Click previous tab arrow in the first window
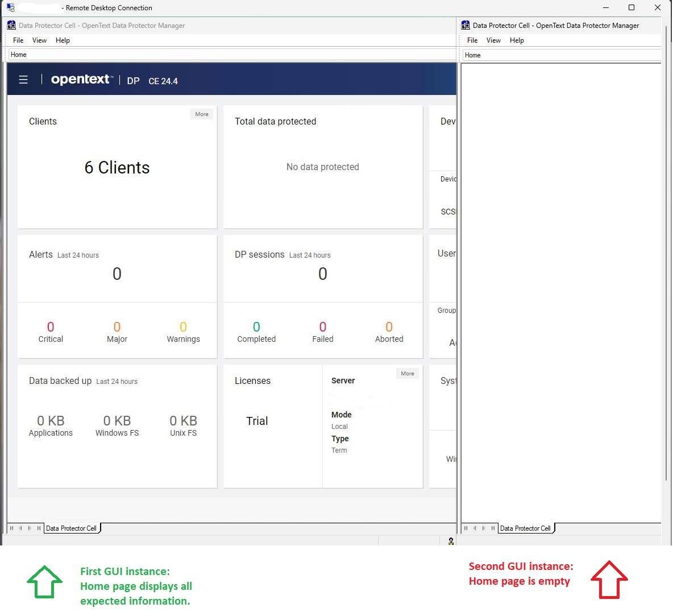 [x=20, y=528]
